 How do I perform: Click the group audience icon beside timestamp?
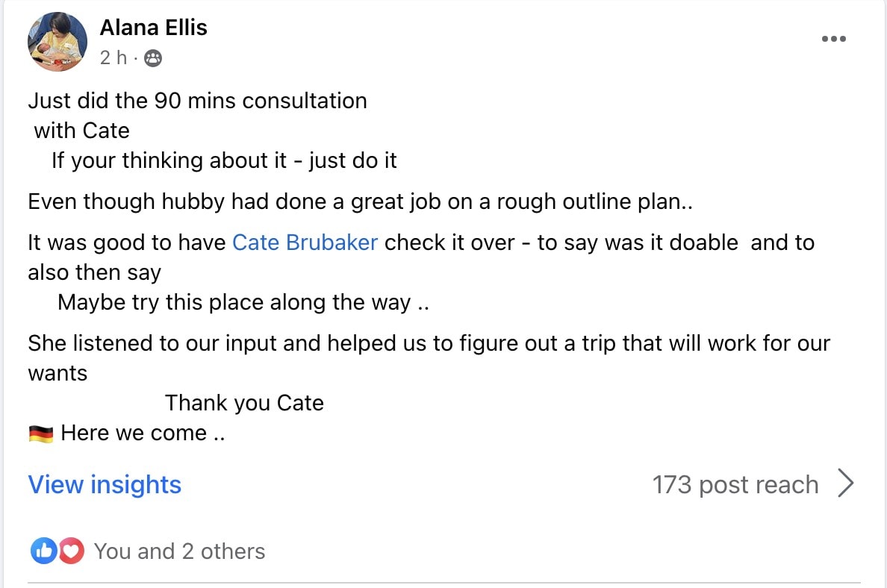pyautogui.click(x=152, y=58)
